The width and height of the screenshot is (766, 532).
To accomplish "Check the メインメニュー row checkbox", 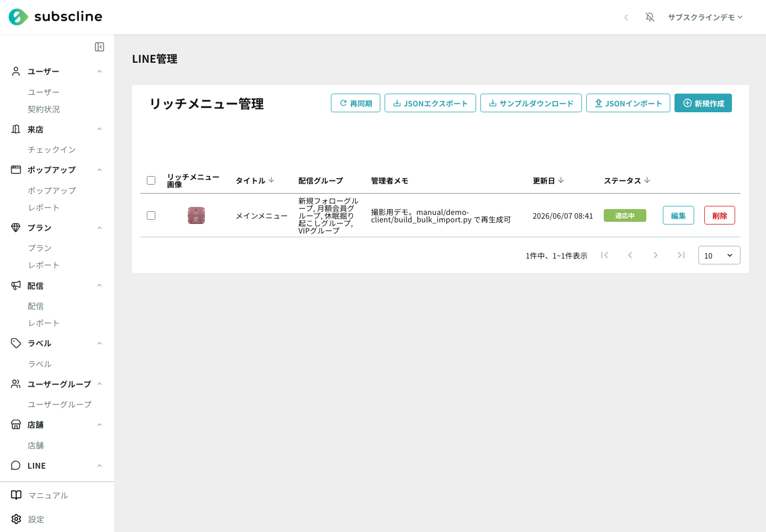I will (x=151, y=215).
